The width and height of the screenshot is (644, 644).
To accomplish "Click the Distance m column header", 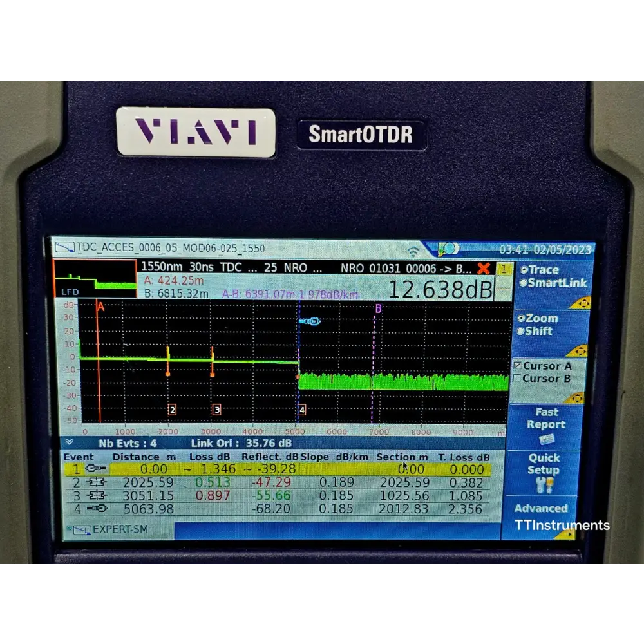I will pos(144,457).
